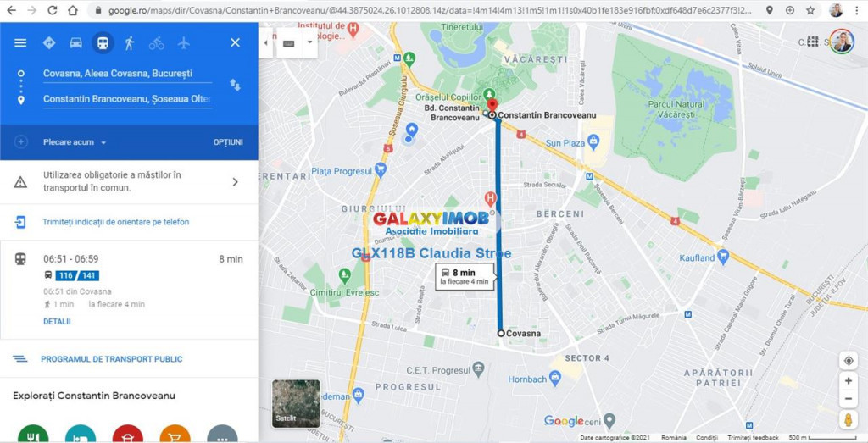Collapse the side panel arrow
Screen dimensions: 868x443
(x=265, y=42)
